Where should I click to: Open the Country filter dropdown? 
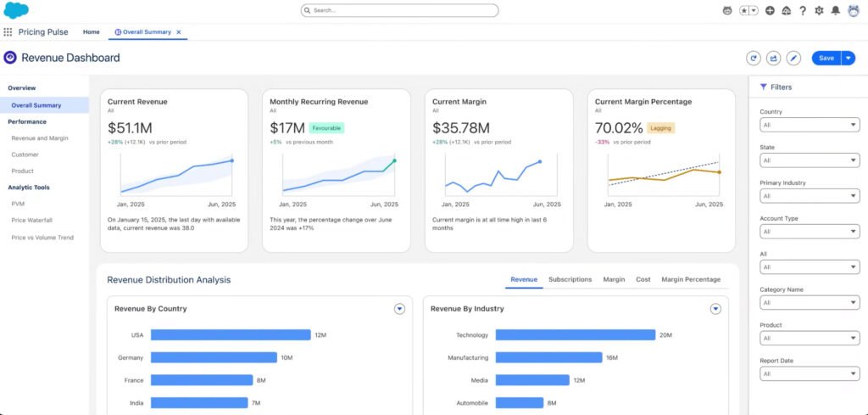coord(810,125)
